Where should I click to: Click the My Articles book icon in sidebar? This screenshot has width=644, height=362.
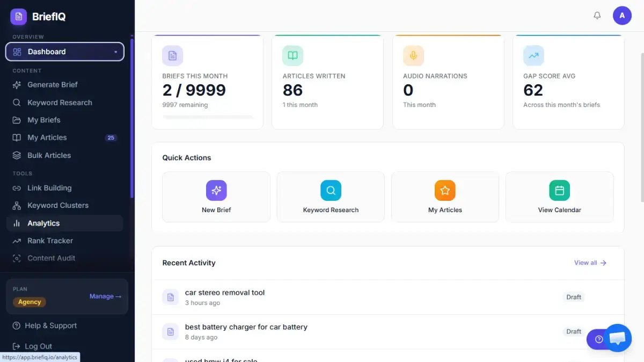(x=17, y=137)
